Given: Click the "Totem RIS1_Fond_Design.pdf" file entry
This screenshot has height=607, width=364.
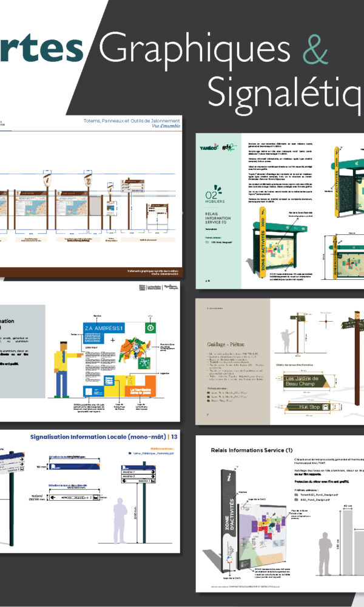Looking at the screenshot, I should point(319,495).
